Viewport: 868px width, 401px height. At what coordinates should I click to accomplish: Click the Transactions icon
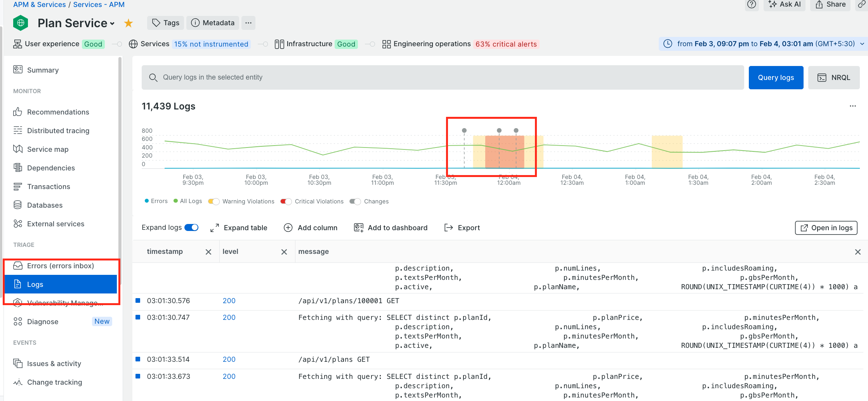click(18, 186)
